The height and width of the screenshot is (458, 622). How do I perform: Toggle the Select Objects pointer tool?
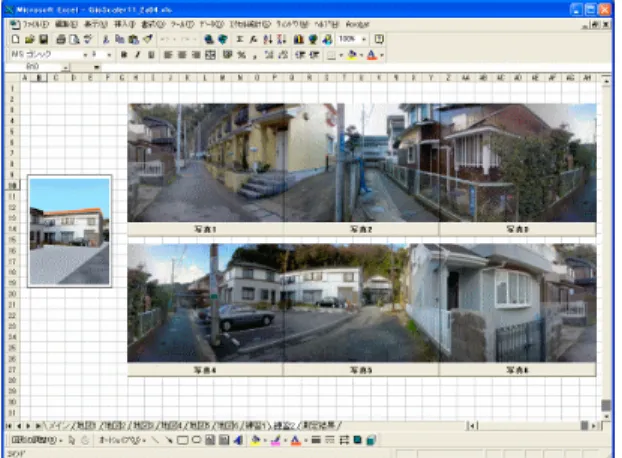(x=72, y=440)
